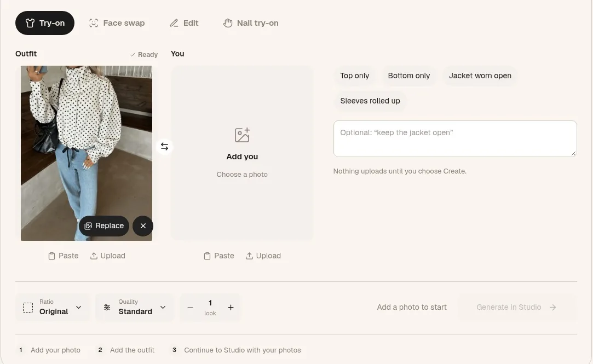This screenshot has height=364, width=593.
Task: Click the 'You' panel heading
Action: coord(177,54)
